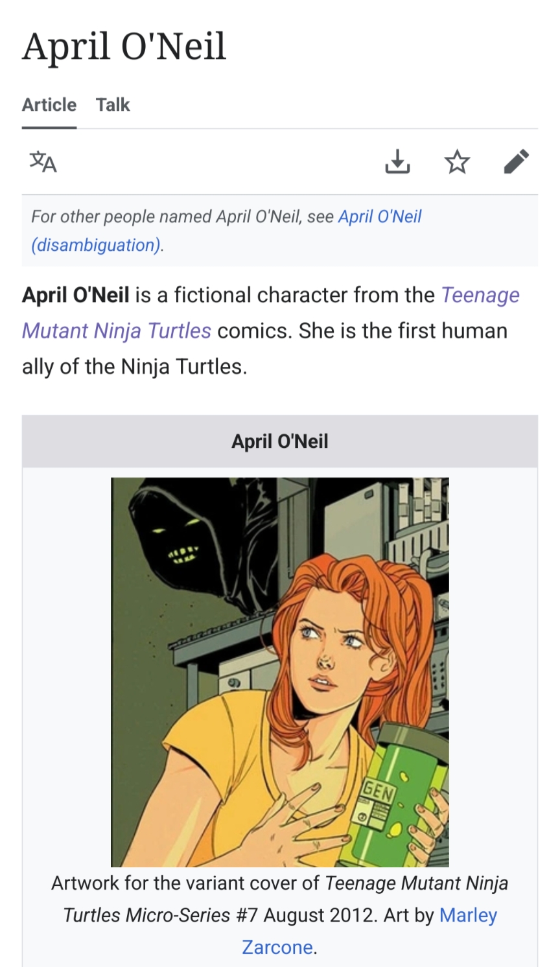This screenshot has height=967, width=560.
Task: Select the Article tab
Action: coord(49,105)
